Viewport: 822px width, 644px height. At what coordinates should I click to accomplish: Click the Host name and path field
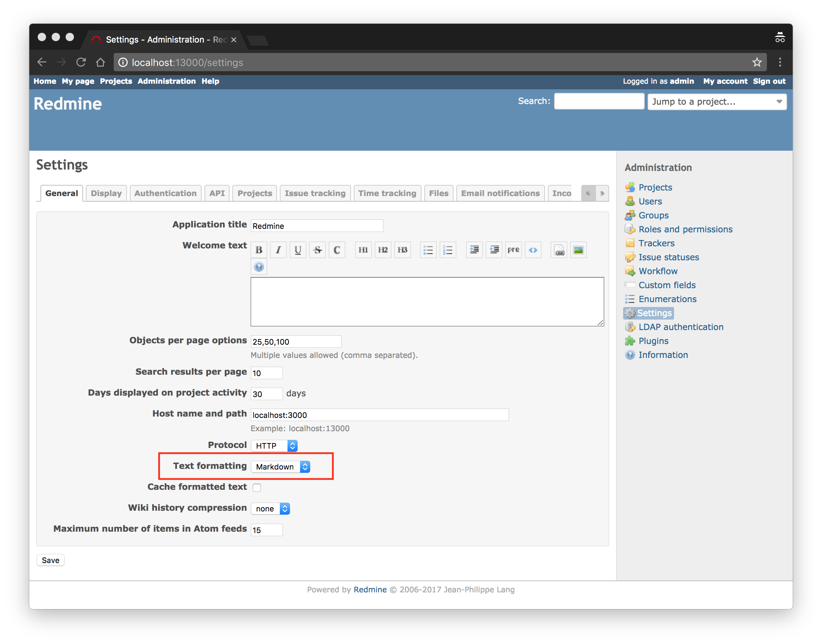379,415
